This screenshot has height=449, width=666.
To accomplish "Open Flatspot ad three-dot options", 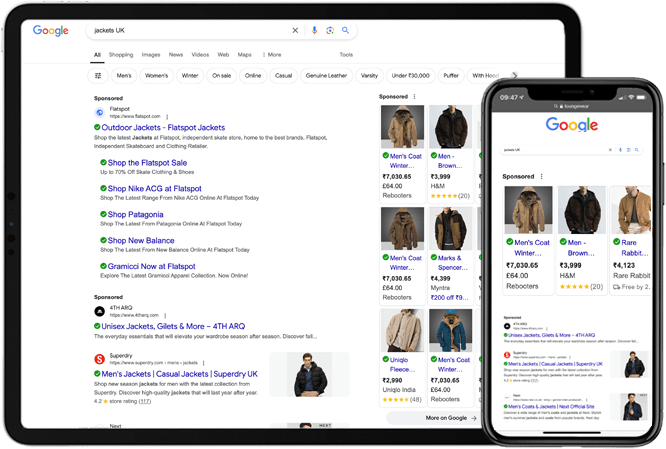I will point(167,116).
